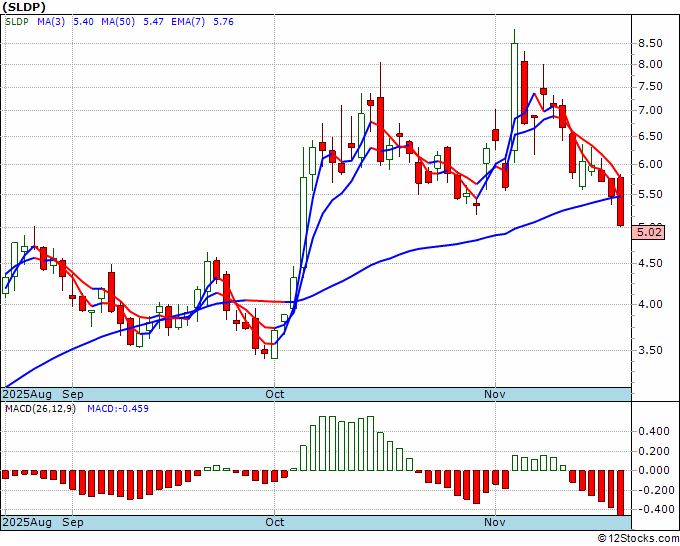Select the MA(50) legend label
680x546 pixels.
(118, 22)
